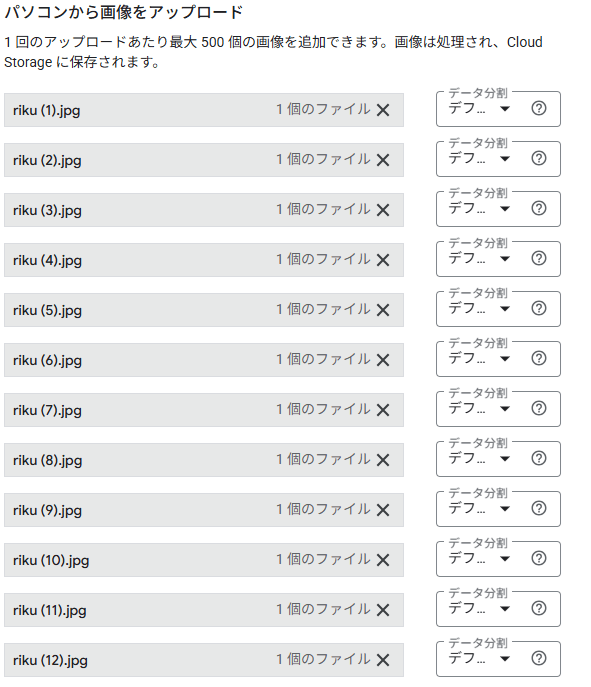Remove riku (1).jpg with its X icon
The width and height of the screenshot is (591, 687).
(x=383, y=110)
